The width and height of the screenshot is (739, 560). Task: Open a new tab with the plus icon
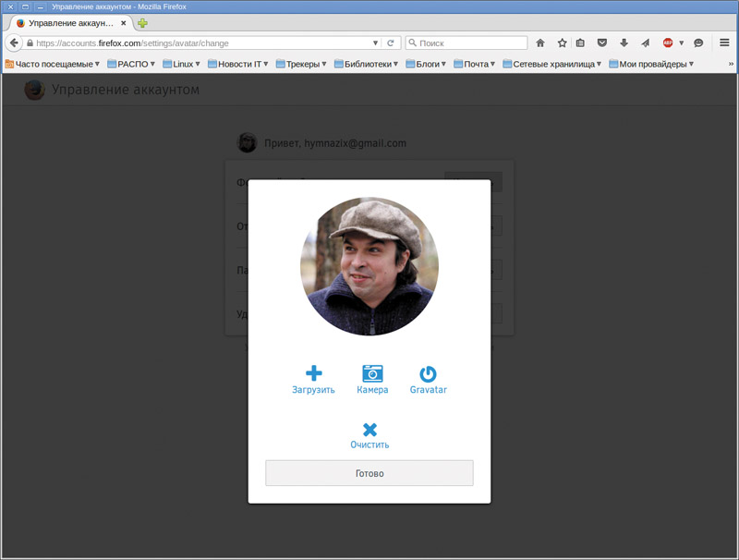(142, 23)
